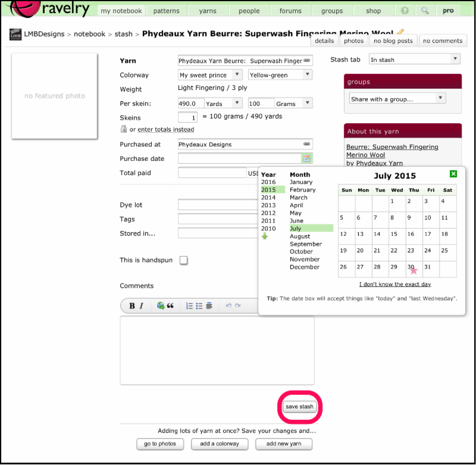Click the Italic formatting icon

click(142, 306)
